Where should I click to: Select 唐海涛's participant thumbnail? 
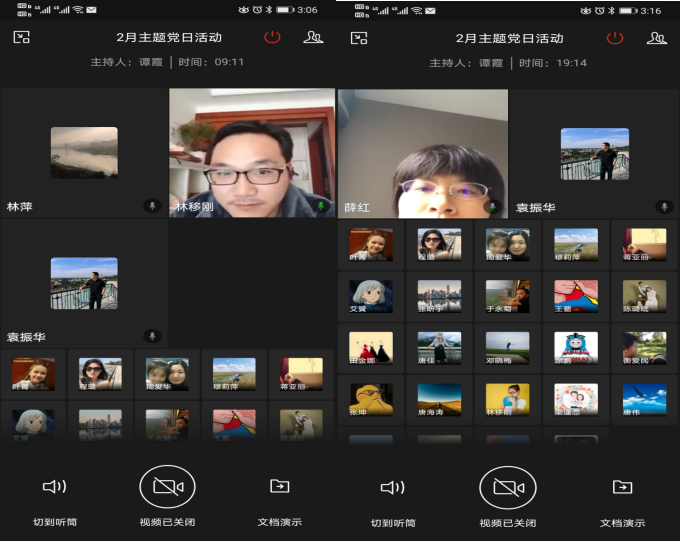coord(439,399)
